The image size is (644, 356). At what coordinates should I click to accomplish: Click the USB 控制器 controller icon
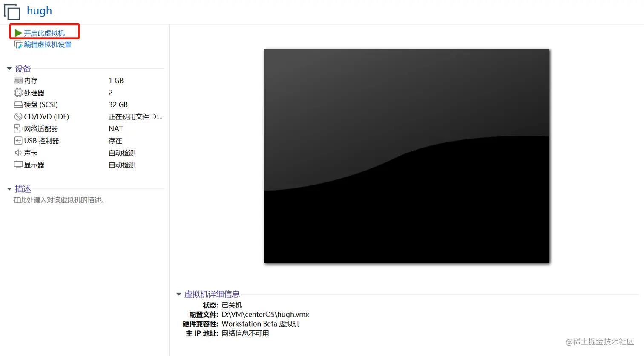18,140
